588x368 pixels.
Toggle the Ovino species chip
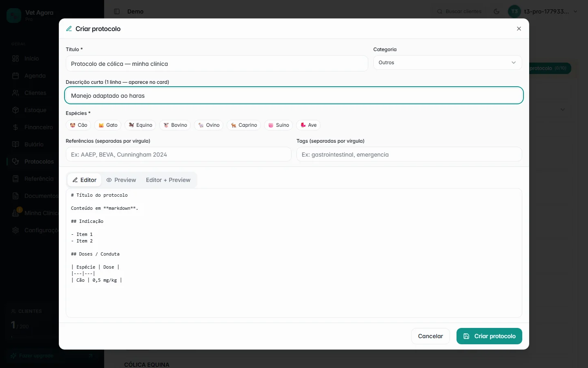209,125
